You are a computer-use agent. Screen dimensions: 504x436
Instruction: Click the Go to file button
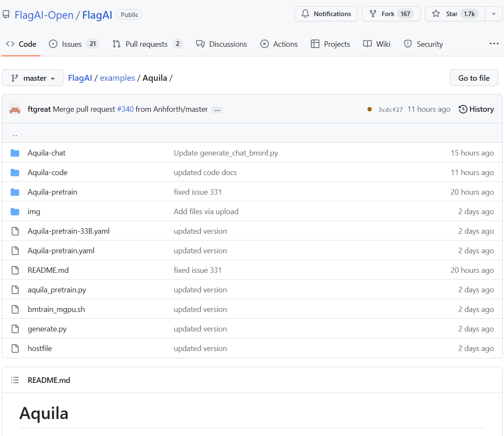tap(473, 78)
